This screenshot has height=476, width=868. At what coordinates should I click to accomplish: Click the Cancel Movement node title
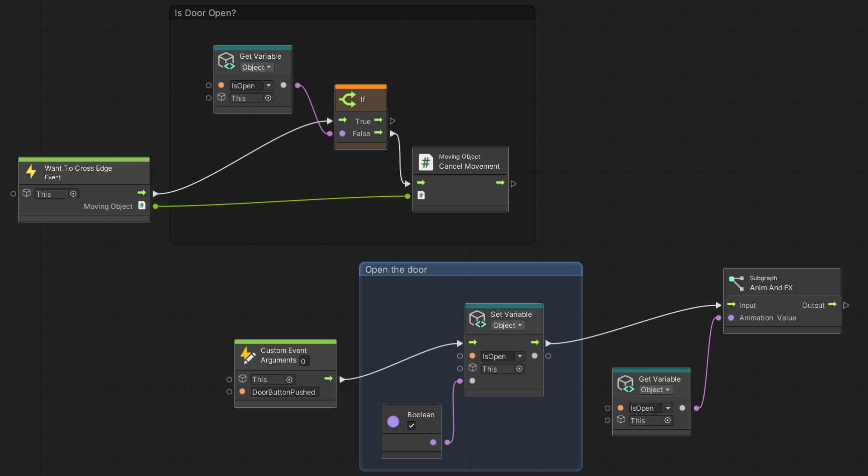pyautogui.click(x=469, y=166)
